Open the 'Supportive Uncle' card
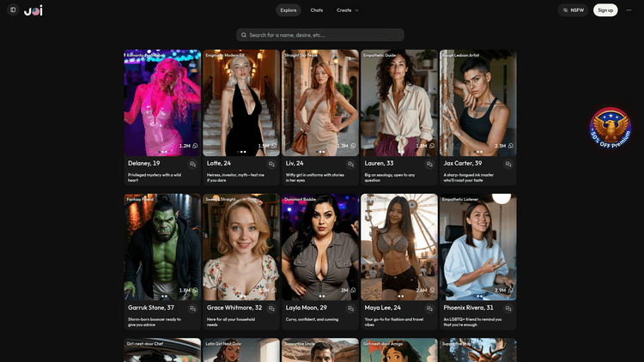644x362 pixels. point(320,350)
